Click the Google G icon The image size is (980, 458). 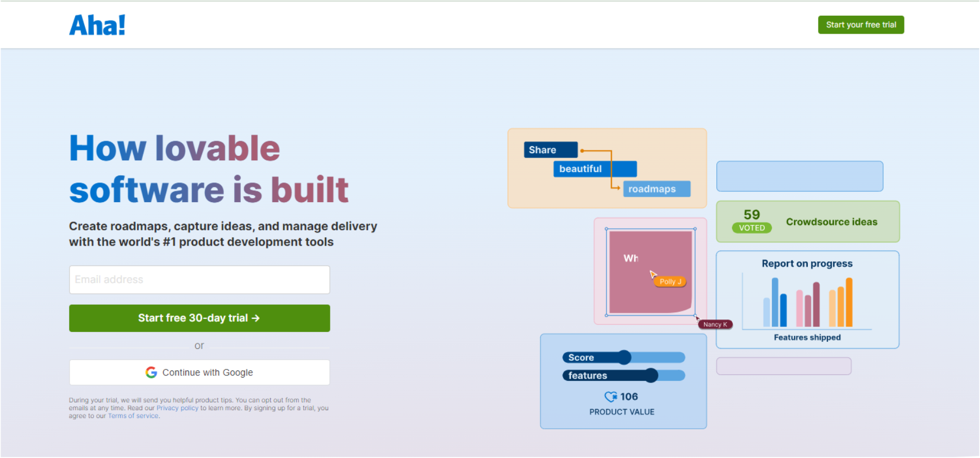tap(151, 373)
